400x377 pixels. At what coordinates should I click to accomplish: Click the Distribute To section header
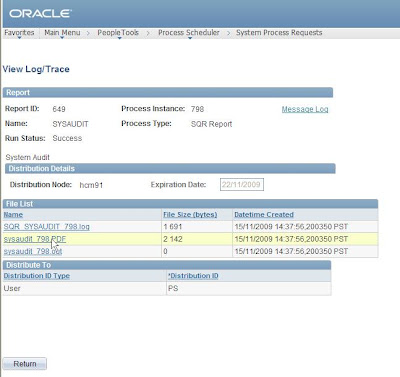click(167, 265)
